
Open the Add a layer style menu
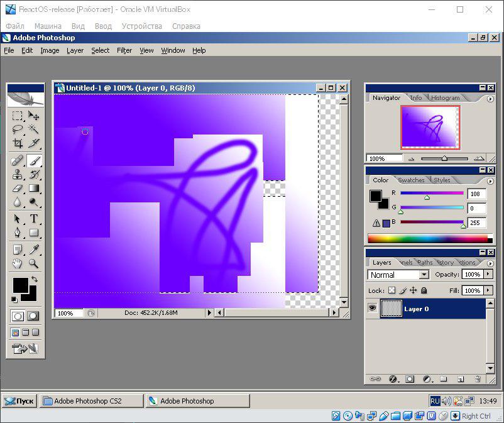[x=392, y=379]
